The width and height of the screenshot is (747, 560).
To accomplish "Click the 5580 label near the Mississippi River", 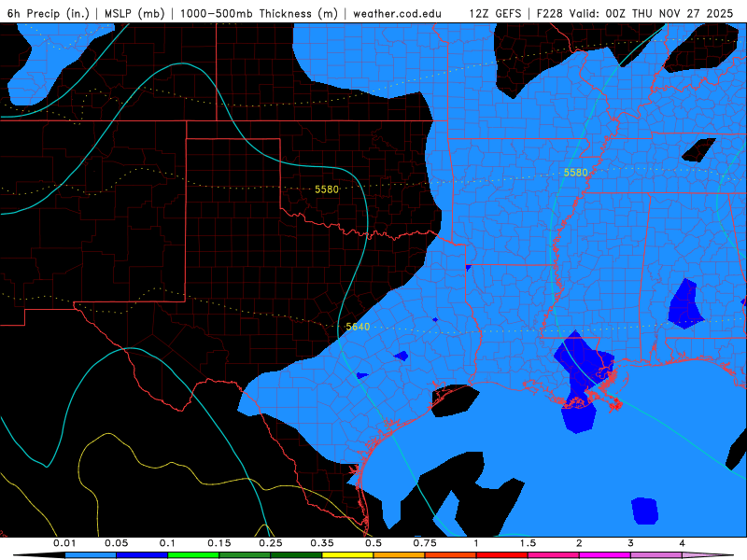I will coord(575,173).
